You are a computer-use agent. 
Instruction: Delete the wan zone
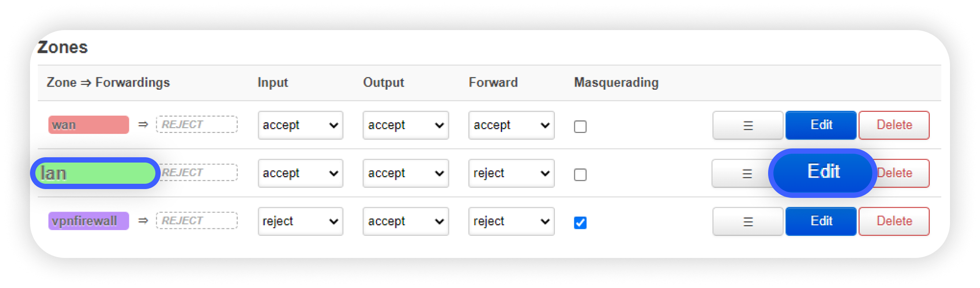click(x=894, y=125)
